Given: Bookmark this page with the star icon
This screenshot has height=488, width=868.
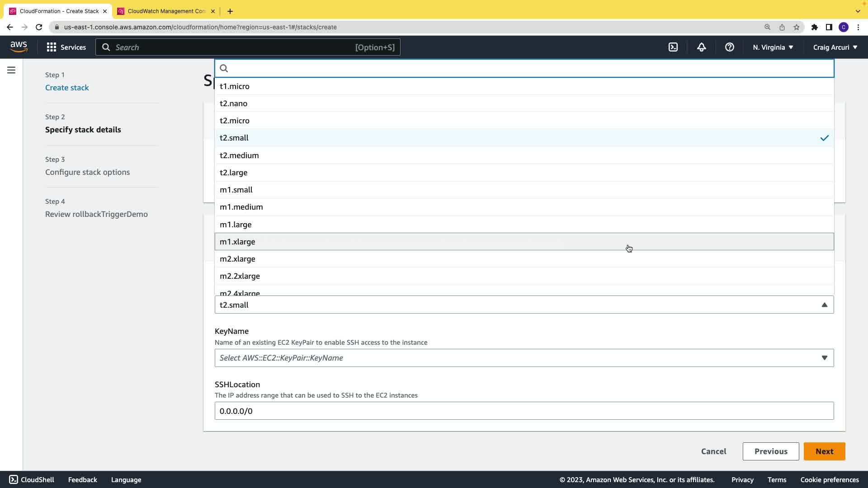Looking at the screenshot, I should pos(796,27).
